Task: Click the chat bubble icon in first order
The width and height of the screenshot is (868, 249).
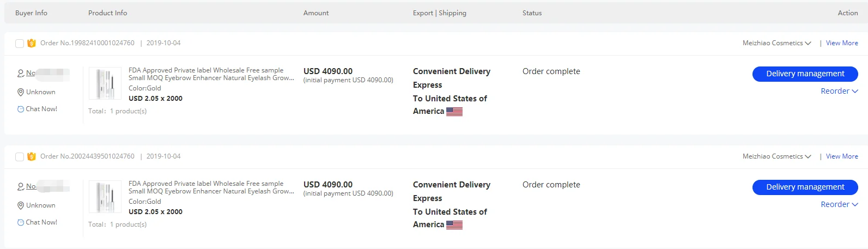Action: click(21, 109)
